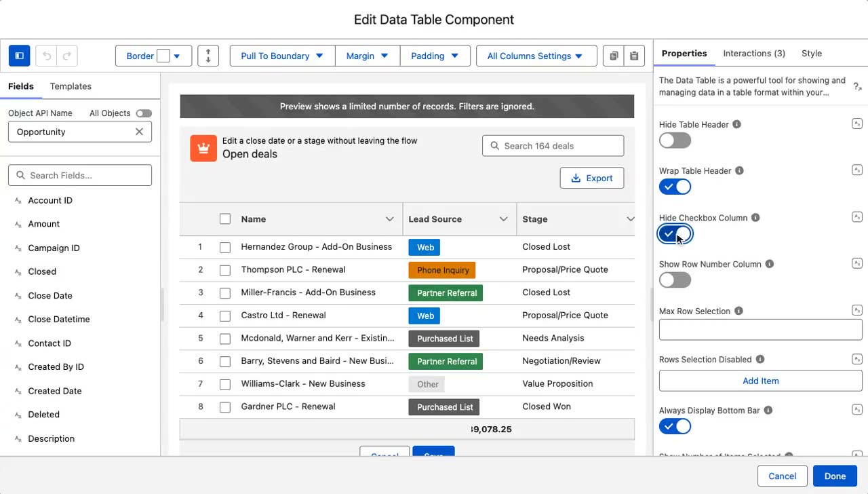The height and width of the screenshot is (494, 868).
Task: Click the undo arrow icon
Action: pyautogui.click(x=47, y=56)
